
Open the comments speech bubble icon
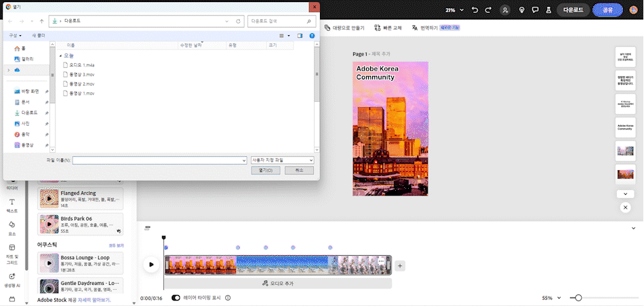coord(535,10)
